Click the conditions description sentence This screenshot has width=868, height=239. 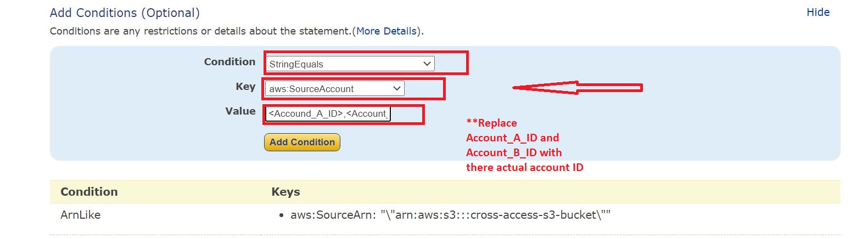click(x=200, y=31)
